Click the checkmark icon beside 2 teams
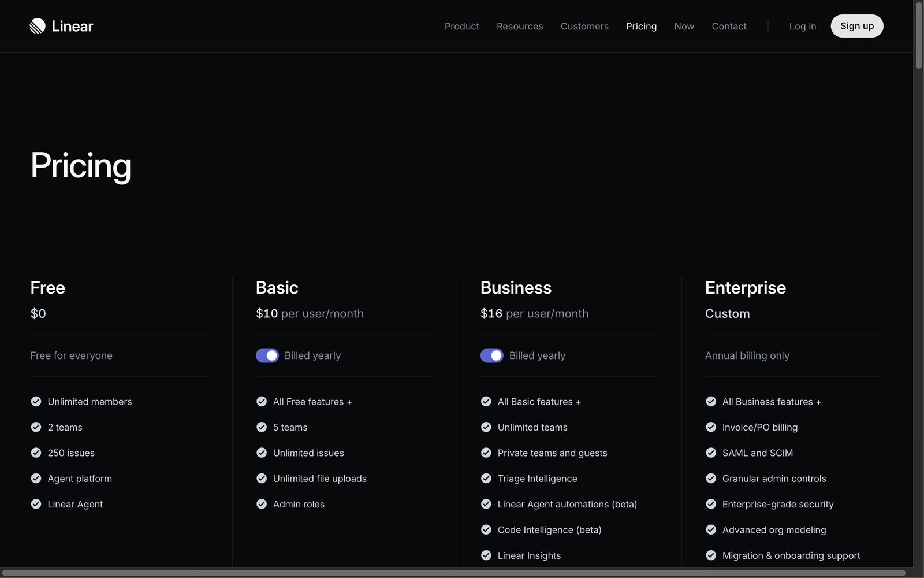The width and height of the screenshot is (924, 578). click(36, 427)
